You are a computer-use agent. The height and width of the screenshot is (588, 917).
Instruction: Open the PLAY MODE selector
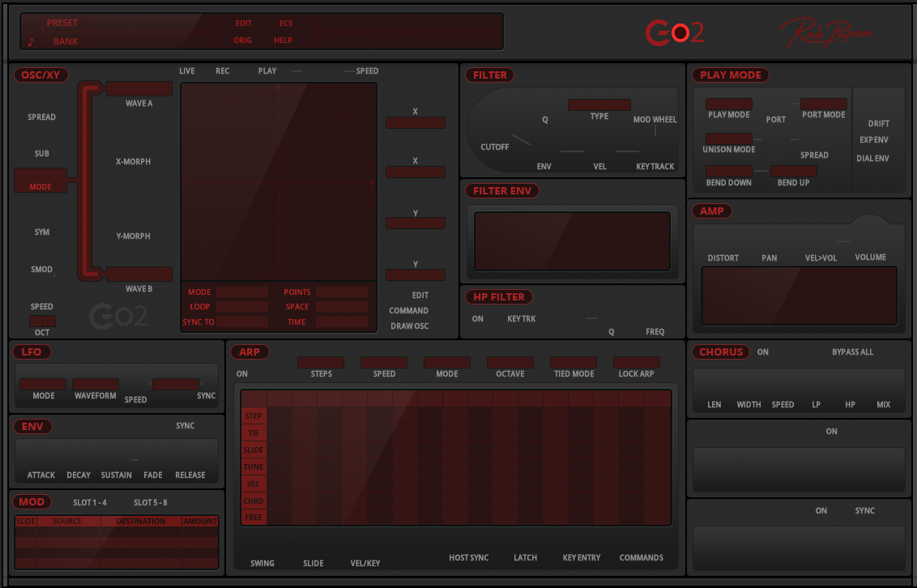click(x=729, y=104)
